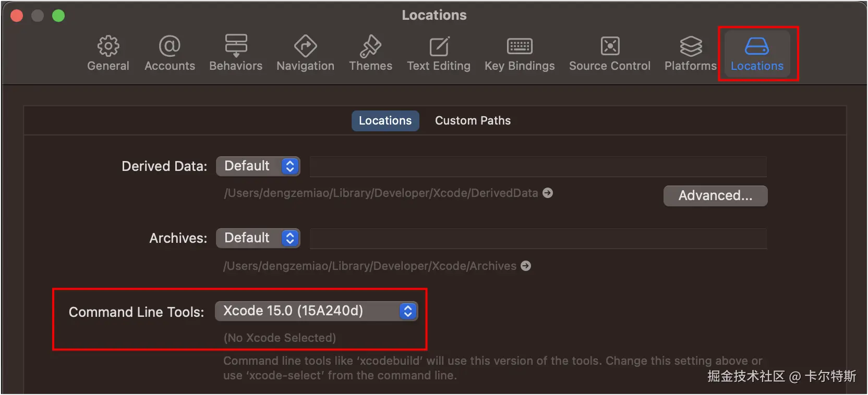
Task: Open Text Editing preferences icon
Action: tap(439, 47)
